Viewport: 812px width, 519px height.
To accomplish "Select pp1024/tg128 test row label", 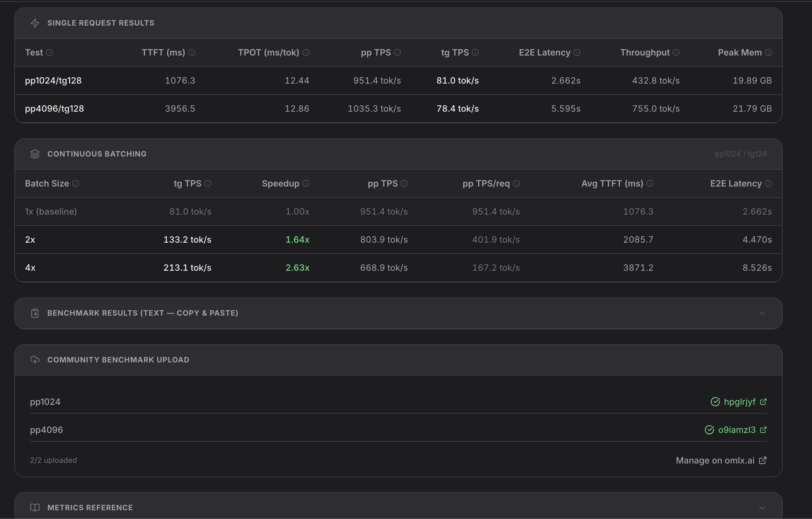I will pos(53,80).
